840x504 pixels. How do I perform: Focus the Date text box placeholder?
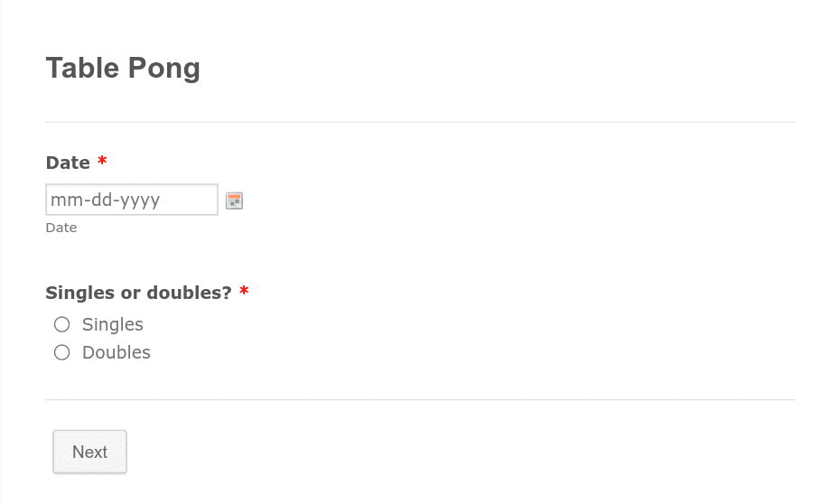pyautogui.click(x=132, y=200)
